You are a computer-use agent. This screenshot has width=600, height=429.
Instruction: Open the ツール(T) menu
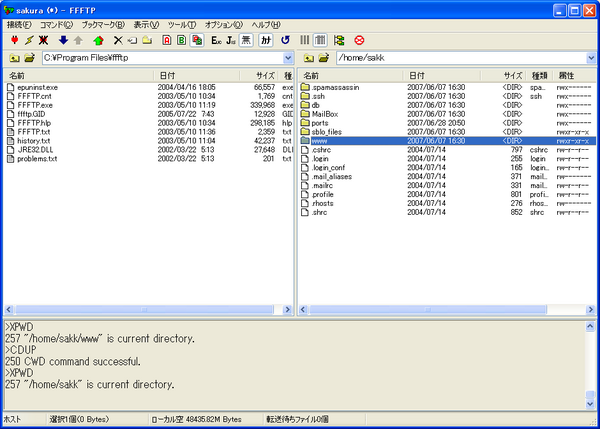pyautogui.click(x=182, y=25)
